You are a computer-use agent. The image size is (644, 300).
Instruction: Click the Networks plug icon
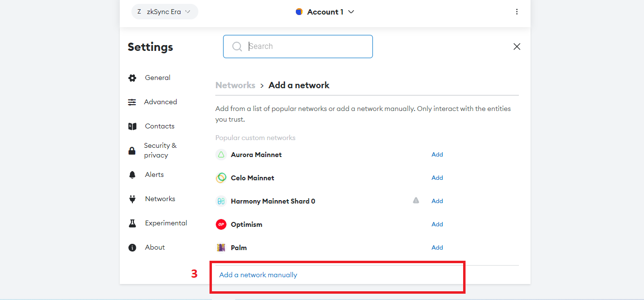click(x=132, y=199)
